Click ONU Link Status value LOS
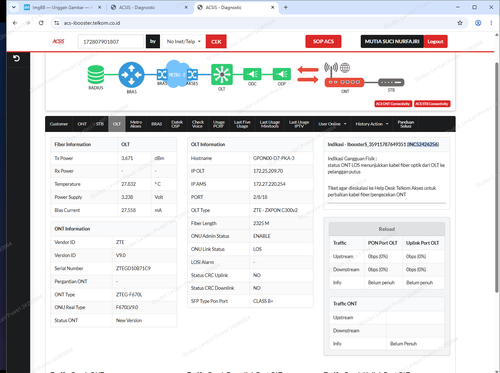Viewport: 500px width, 373px height. [x=257, y=249]
